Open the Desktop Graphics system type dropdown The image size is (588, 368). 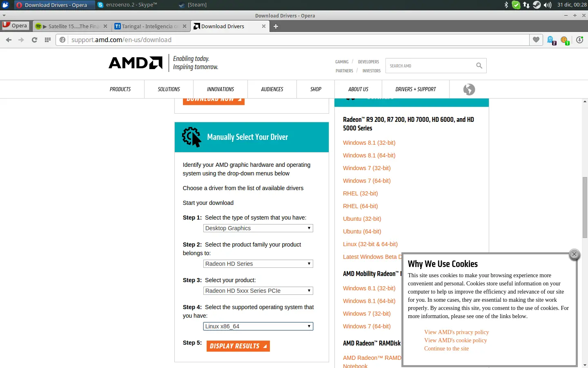point(258,228)
